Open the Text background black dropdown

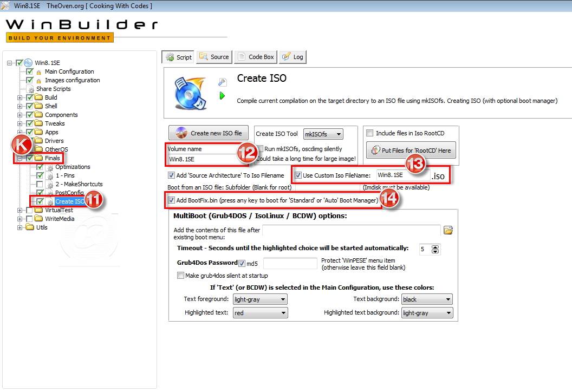tap(427, 299)
